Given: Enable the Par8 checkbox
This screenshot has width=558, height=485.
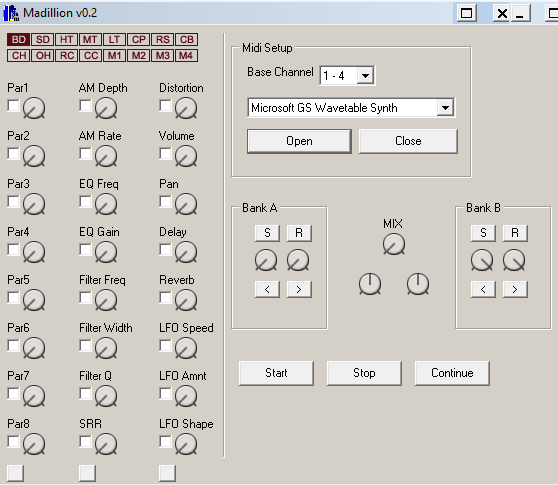Looking at the screenshot, I should pyautogui.click(x=14, y=442).
